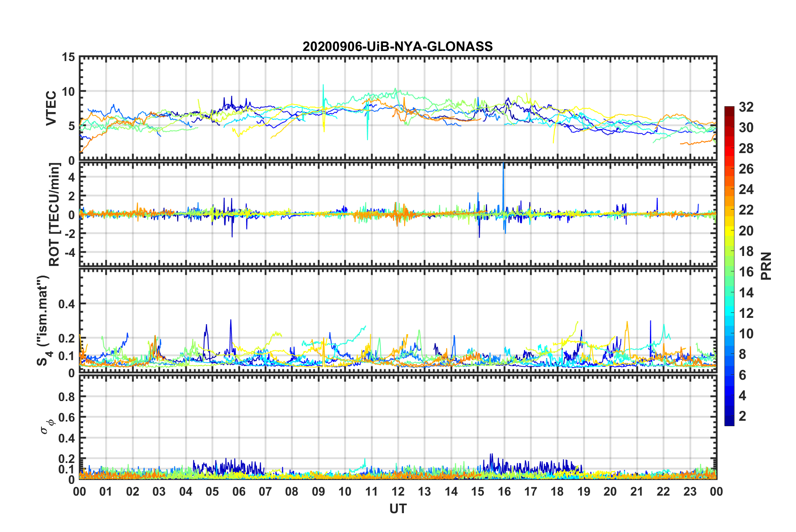Click the VTEC y-axis label
This screenshot has width=796, height=532.
tap(51, 108)
